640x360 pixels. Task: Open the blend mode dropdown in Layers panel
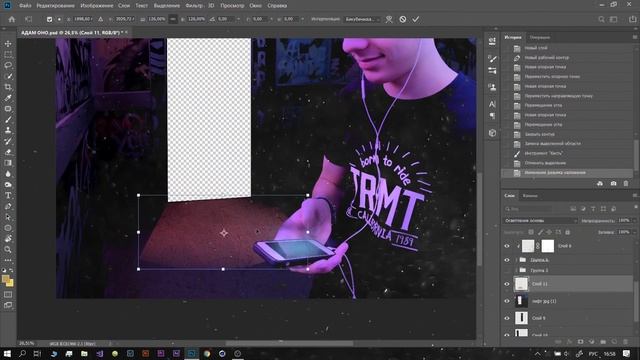[x=540, y=220]
